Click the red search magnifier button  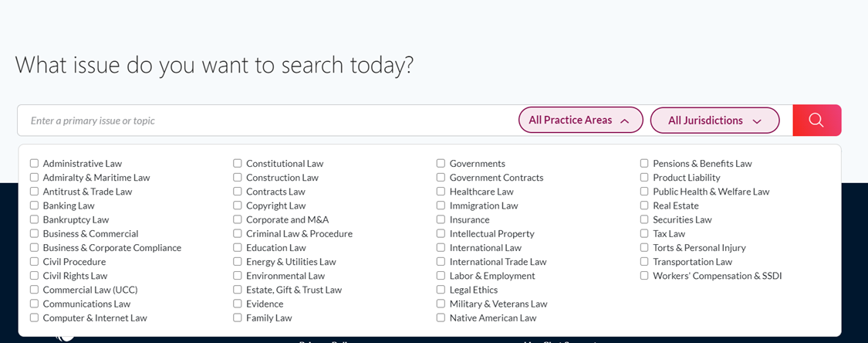[816, 121]
